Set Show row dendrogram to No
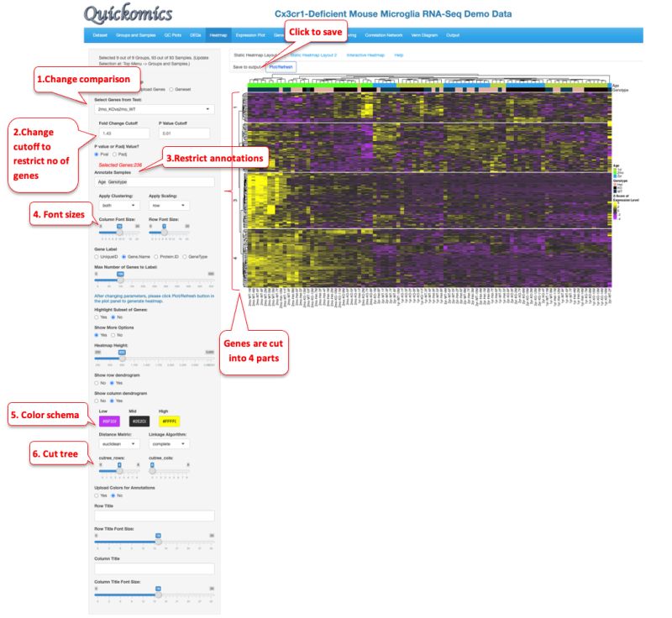 coord(97,383)
